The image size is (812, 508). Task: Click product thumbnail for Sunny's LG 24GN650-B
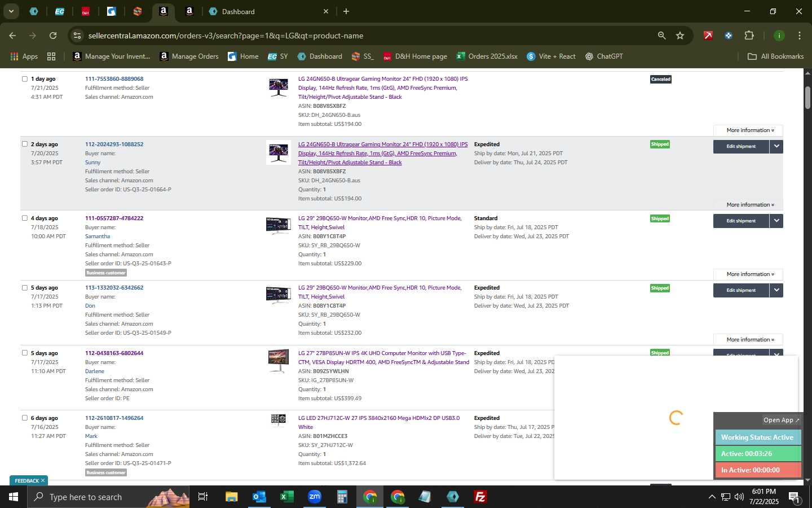coord(279,152)
